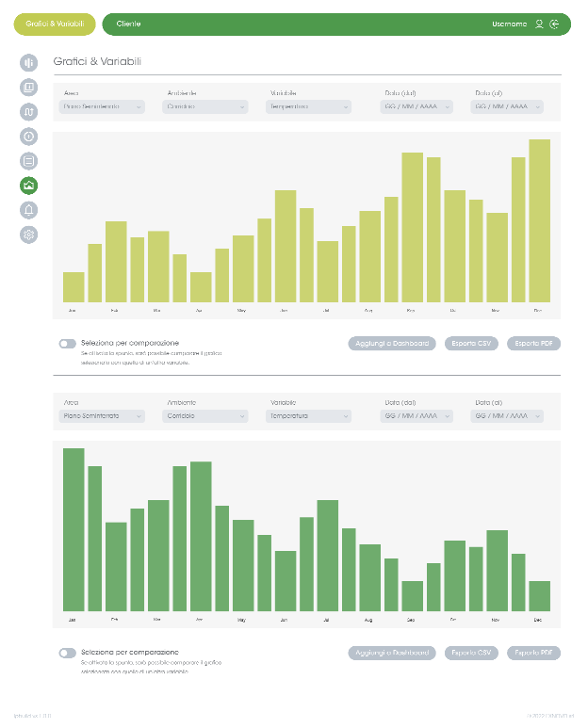Viewport: 588px width, 728px height.
Task: Click Esporta PDF under the green chart
Action: [x=533, y=653]
